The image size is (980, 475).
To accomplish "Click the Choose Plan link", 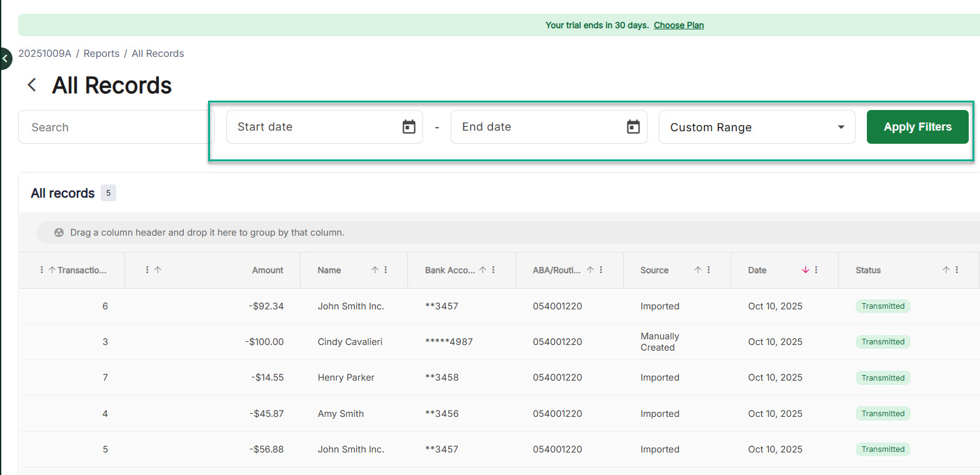I will (678, 26).
